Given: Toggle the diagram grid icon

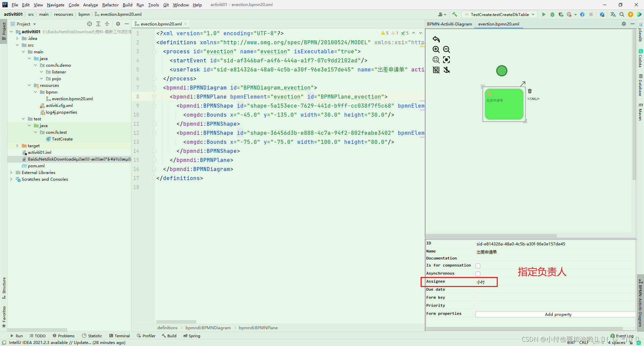Looking at the screenshot, I should 436,70.
